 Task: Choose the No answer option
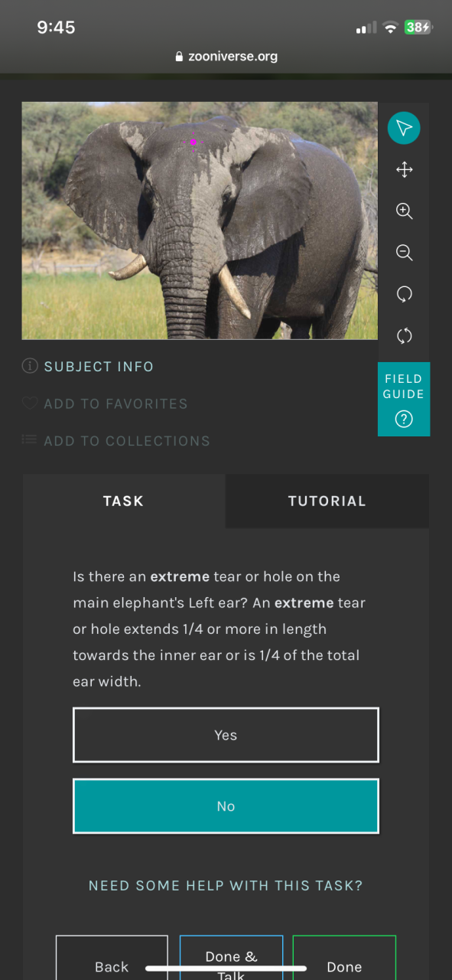pos(226,806)
